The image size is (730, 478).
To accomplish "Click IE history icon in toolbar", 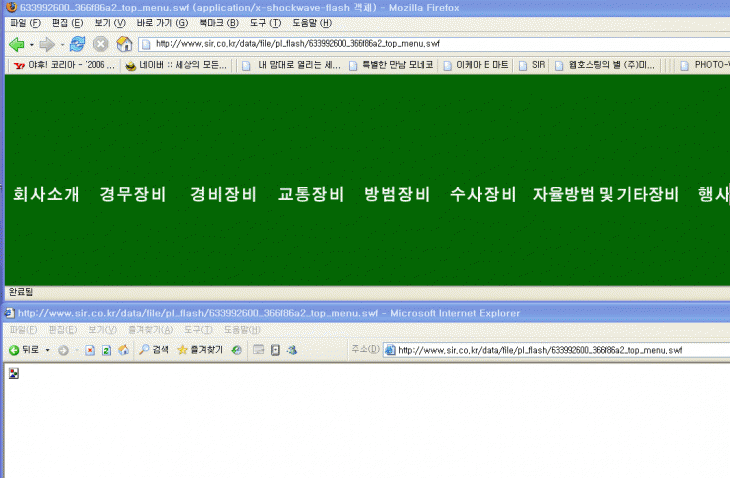I will tap(237, 350).
